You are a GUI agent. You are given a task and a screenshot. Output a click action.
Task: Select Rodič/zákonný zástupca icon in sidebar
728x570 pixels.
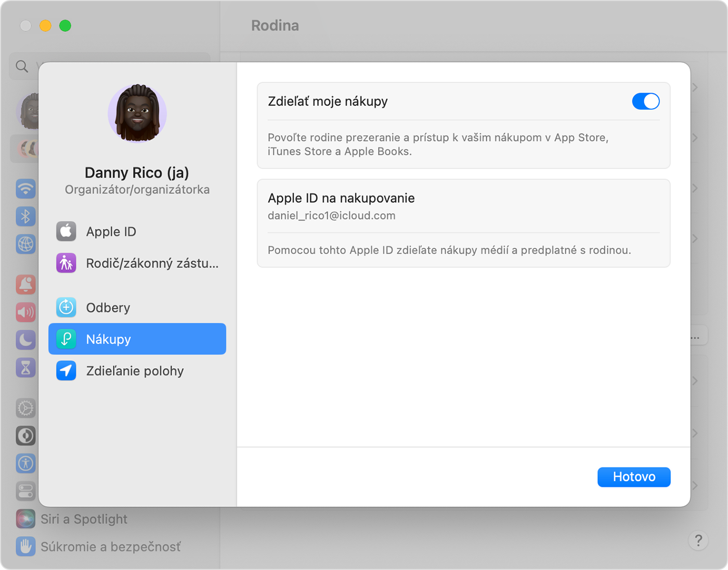pyautogui.click(x=66, y=263)
